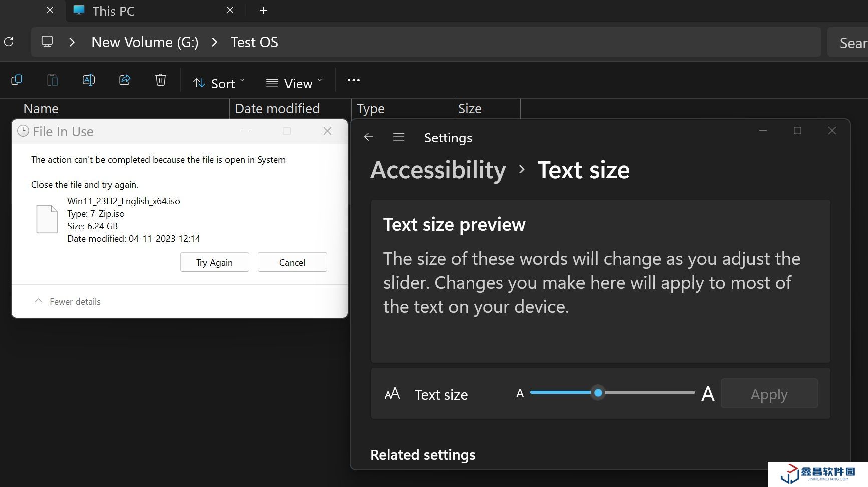
Task: Expand the Sort dropdown
Action: [219, 83]
